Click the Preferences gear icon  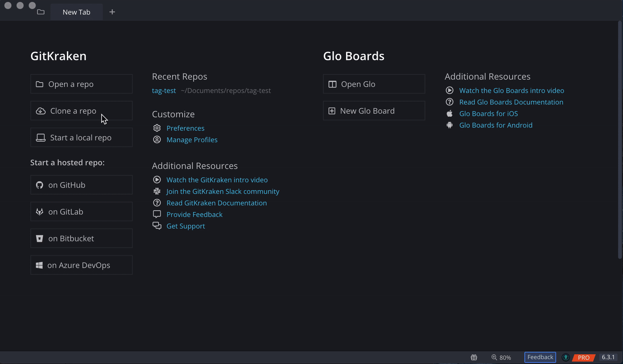pos(157,128)
